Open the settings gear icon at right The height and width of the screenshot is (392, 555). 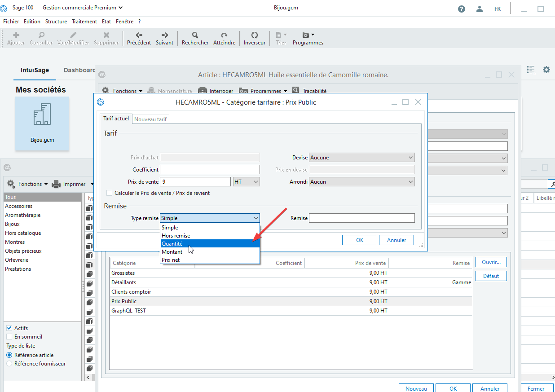546,70
